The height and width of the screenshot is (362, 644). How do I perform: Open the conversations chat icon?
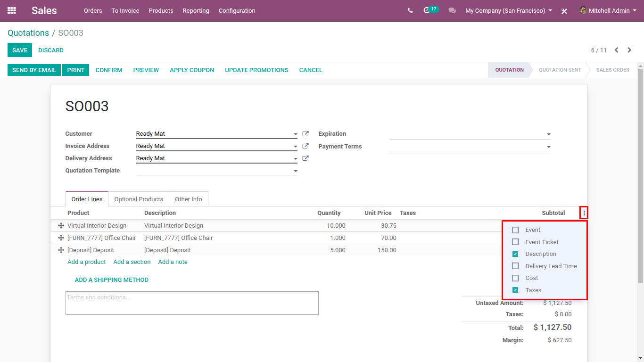click(x=452, y=10)
